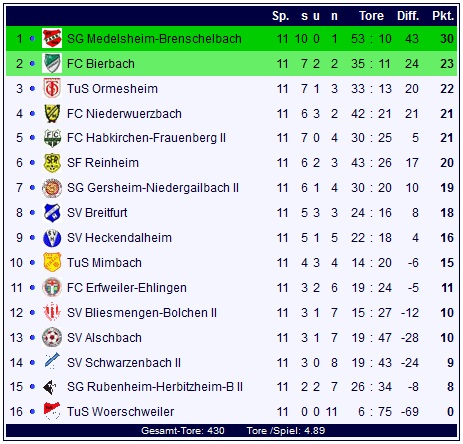Viewport: 463px width, 444px height.
Task: Click the SG Medelsheim-Brenschelbach club crest
Action: [52, 38]
